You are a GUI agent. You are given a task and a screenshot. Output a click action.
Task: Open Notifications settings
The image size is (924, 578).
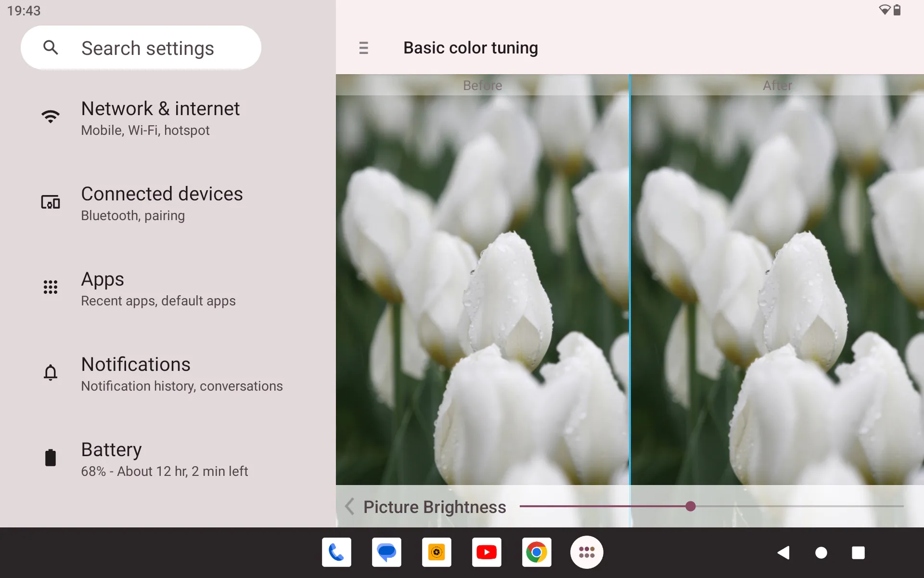coord(168,374)
